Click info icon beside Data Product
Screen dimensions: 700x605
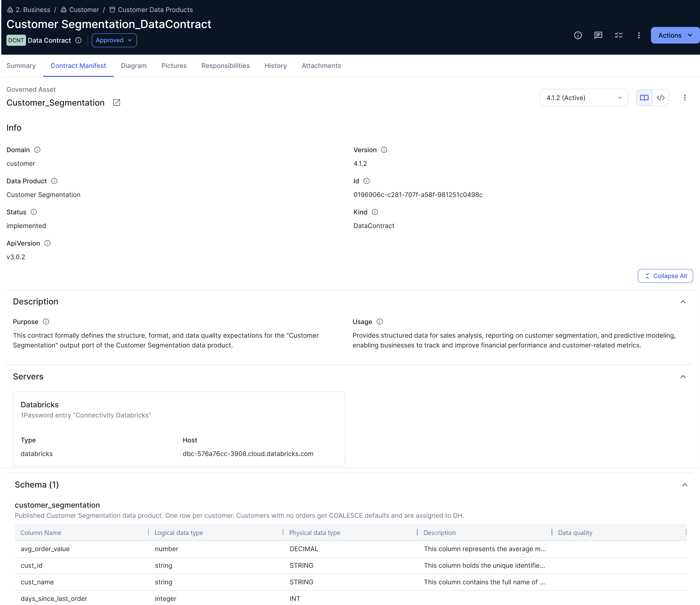click(x=54, y=181)
